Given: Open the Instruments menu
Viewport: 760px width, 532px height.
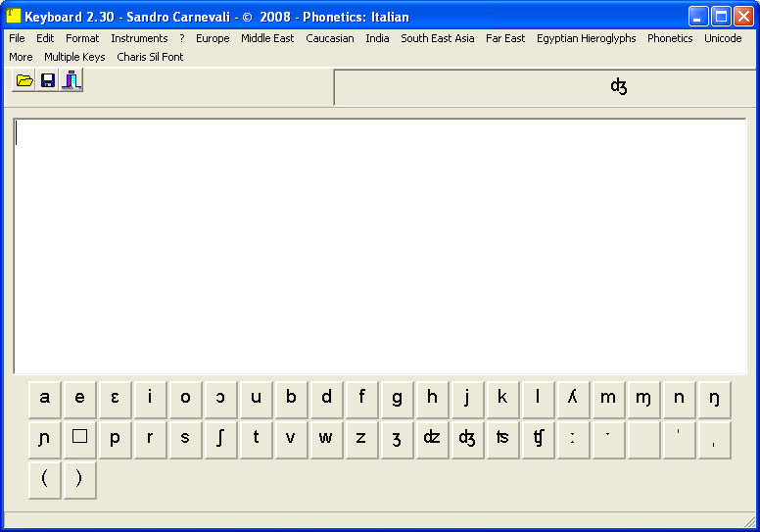Looking at the screenshot, I should point(139,38).
